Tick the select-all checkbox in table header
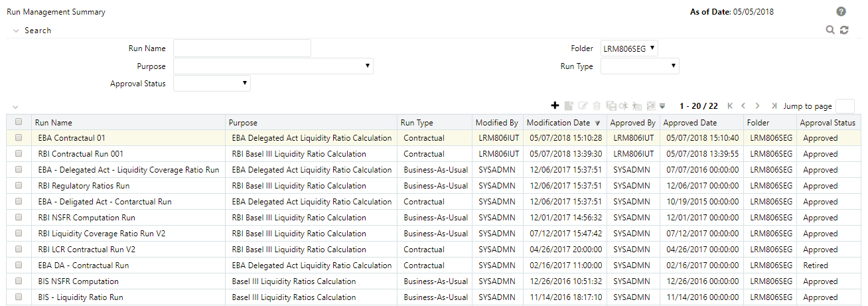Viewport: 868px width, 306px height. tap(19, 122)
